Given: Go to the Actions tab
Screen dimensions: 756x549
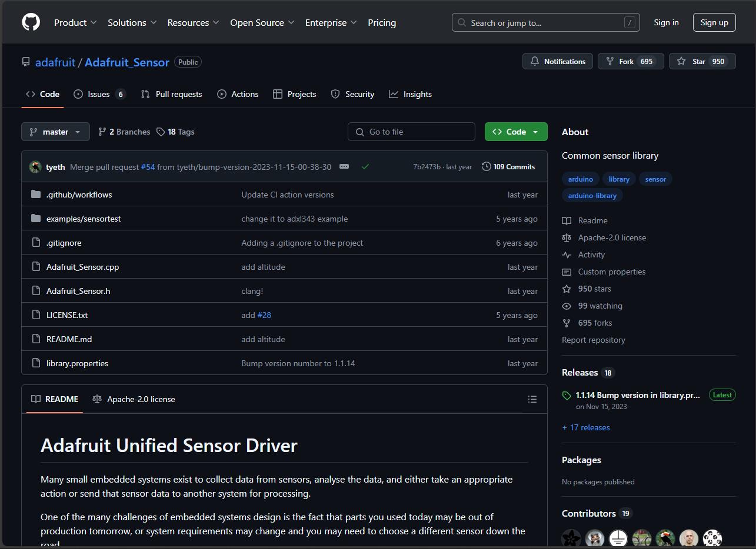Looking at the screenshot, I should 238,94.
